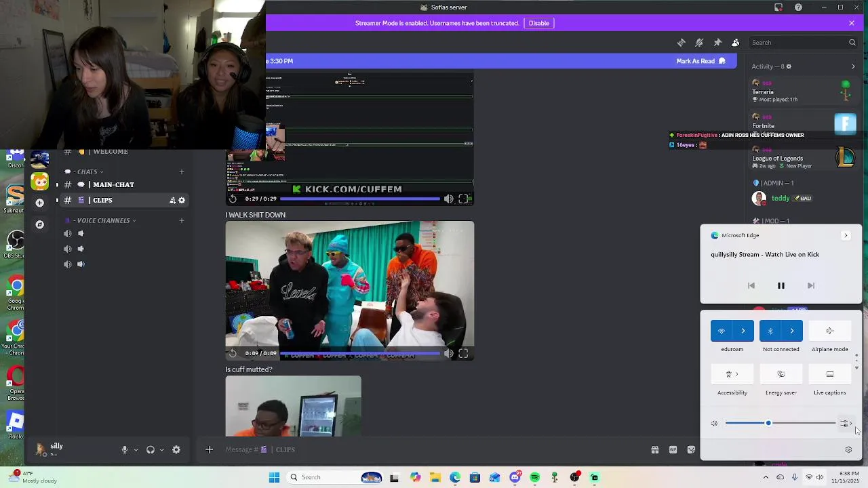The height and width of the screenshot is (488, 868).
Task: Mute the Discord microphone
Action: tap(124, 449)
